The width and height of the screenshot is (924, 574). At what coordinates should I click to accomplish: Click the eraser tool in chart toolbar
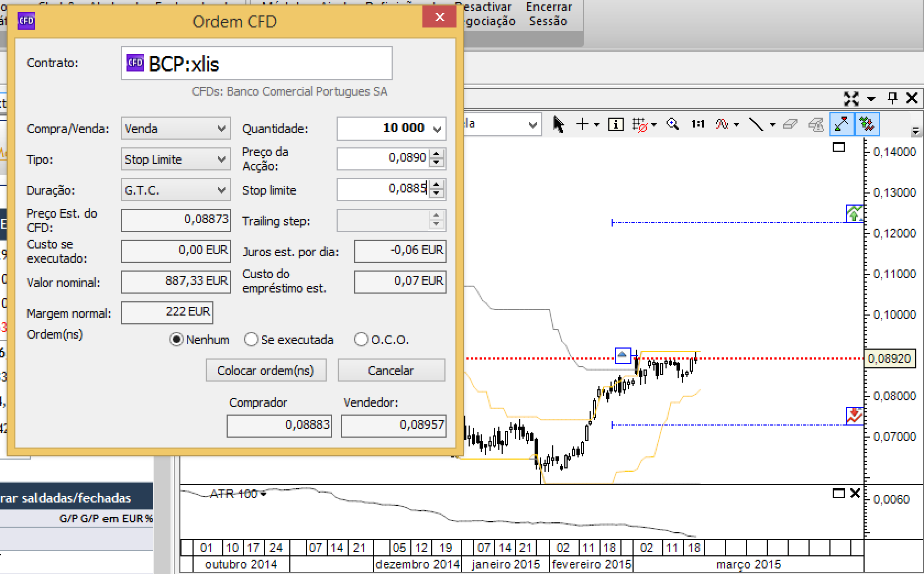coord(790,124)
